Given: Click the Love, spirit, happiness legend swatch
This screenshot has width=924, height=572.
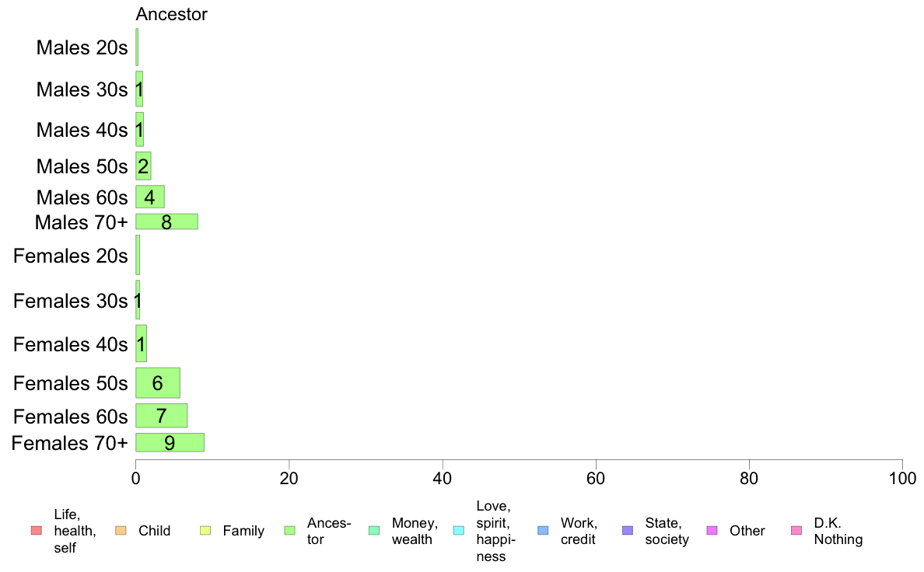Looking at the screenshot, I should 459,531.
